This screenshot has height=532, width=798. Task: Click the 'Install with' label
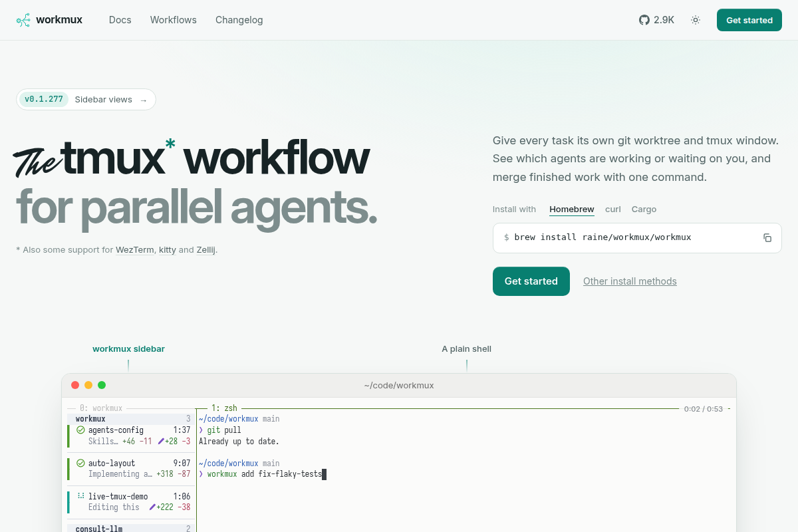(x=514, y=209)
